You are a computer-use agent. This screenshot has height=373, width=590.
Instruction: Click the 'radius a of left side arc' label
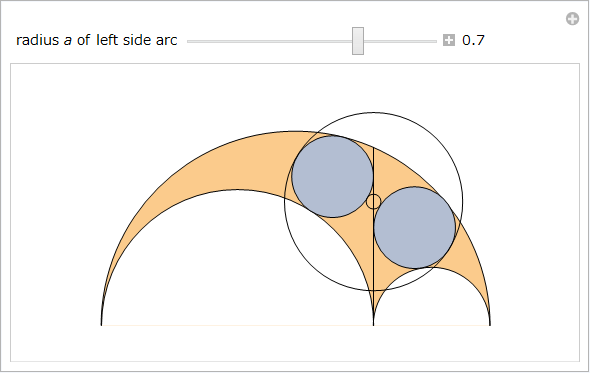(97, 40)
